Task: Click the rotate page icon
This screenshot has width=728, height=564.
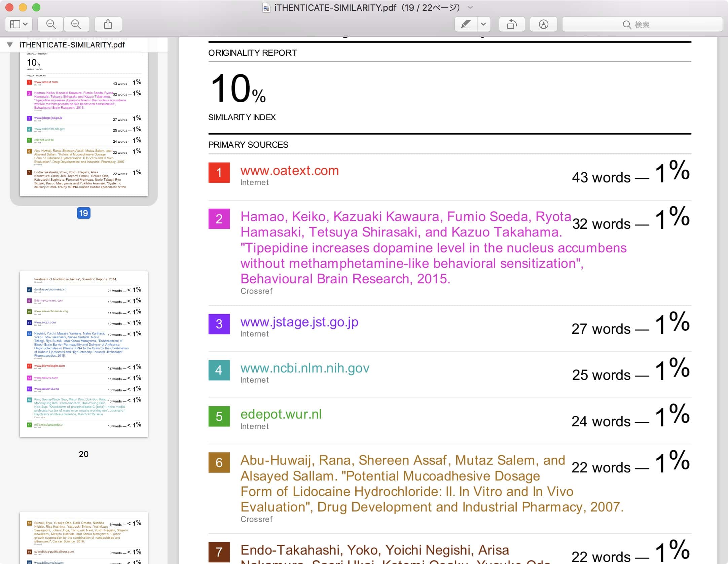Action: coord(512,24)
